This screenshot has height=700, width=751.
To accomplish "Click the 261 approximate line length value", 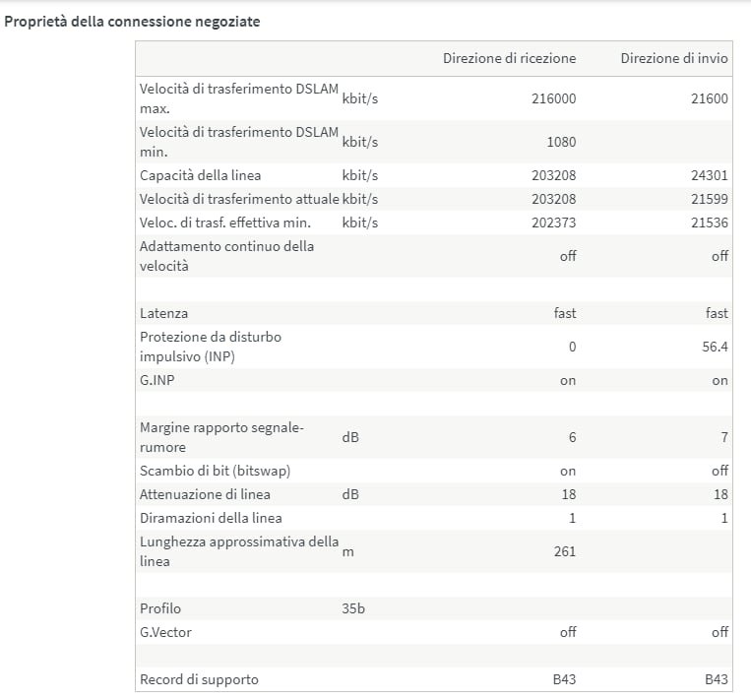I will click(565, 551).
